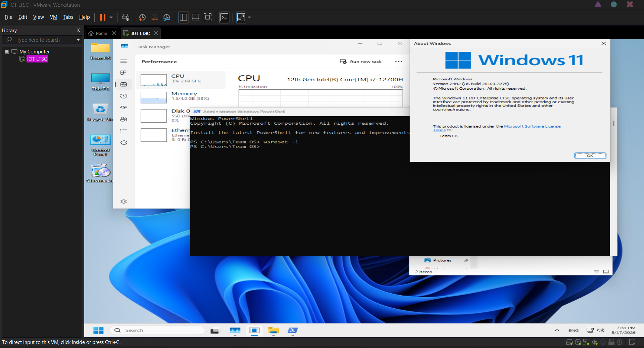
Task: Open Task Manager settings gear
Action: coord(123,202)
